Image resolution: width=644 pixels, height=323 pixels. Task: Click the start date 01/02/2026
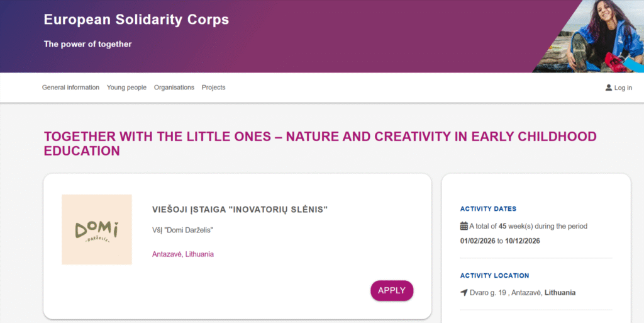478,241
